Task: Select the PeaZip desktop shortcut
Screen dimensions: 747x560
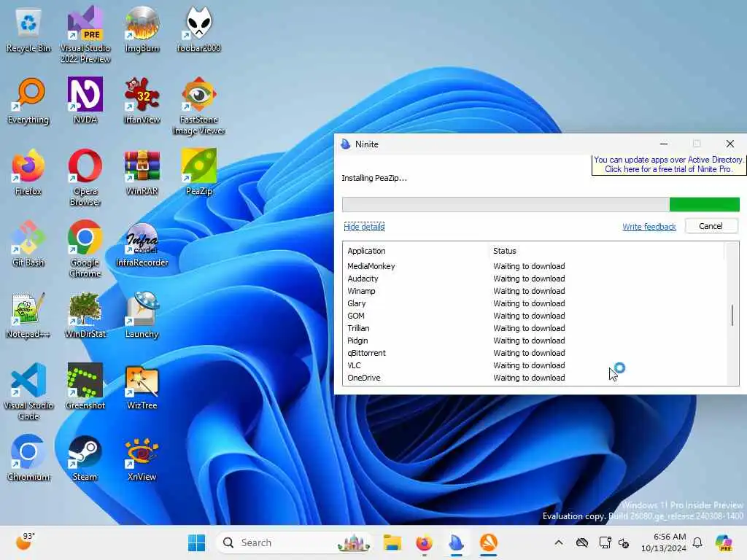Action: 198,172
